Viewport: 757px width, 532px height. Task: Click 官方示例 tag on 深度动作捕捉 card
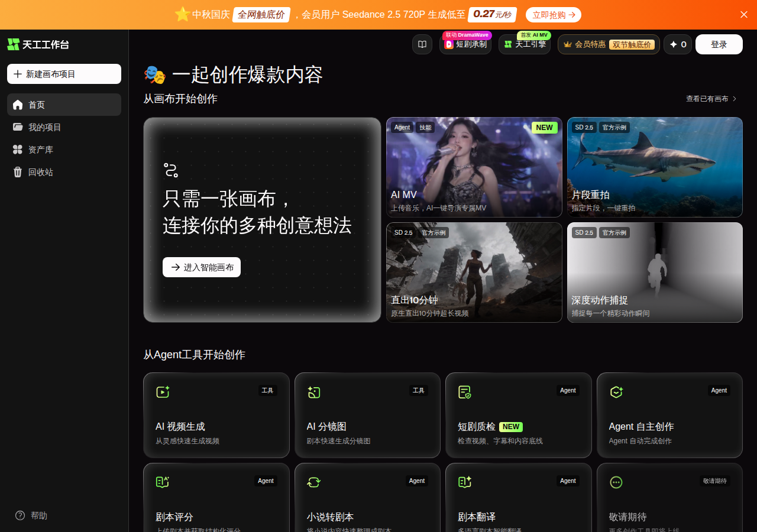point(614,232)
